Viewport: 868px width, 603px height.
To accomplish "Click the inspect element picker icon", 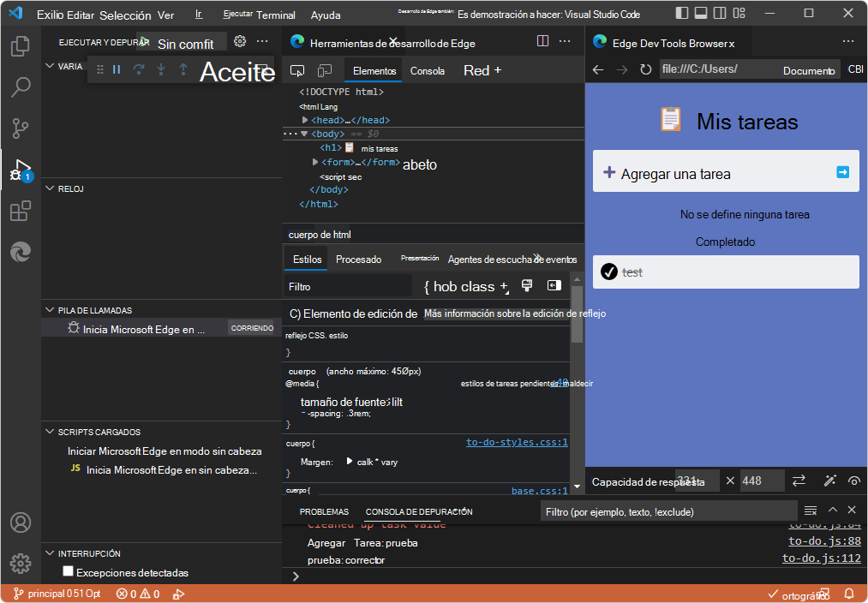I will point(298,70).
